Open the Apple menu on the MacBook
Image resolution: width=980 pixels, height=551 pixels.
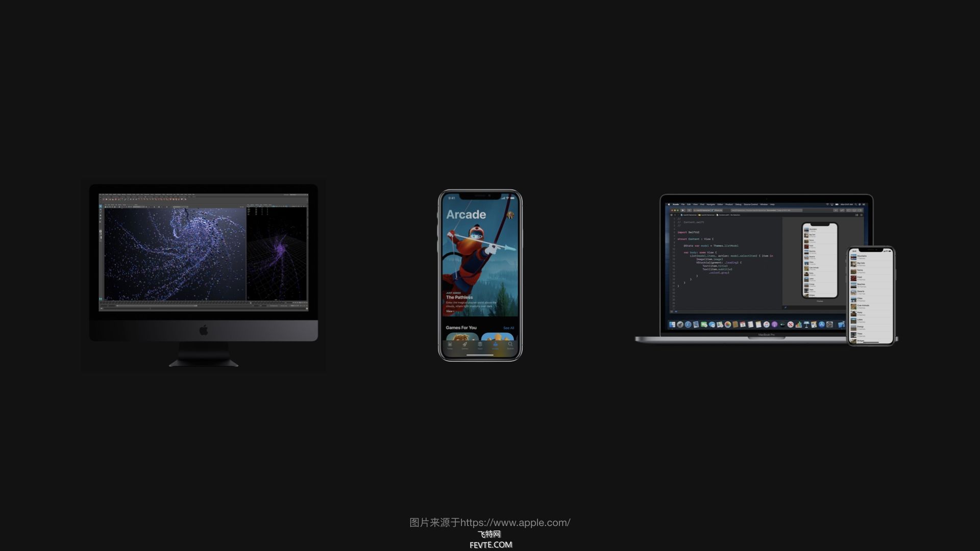click(669, 205)
